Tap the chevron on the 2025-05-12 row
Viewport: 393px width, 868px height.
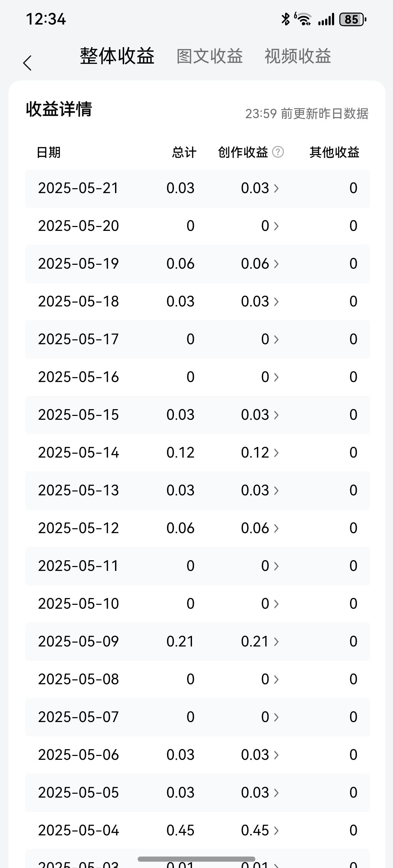pos(276,528)
